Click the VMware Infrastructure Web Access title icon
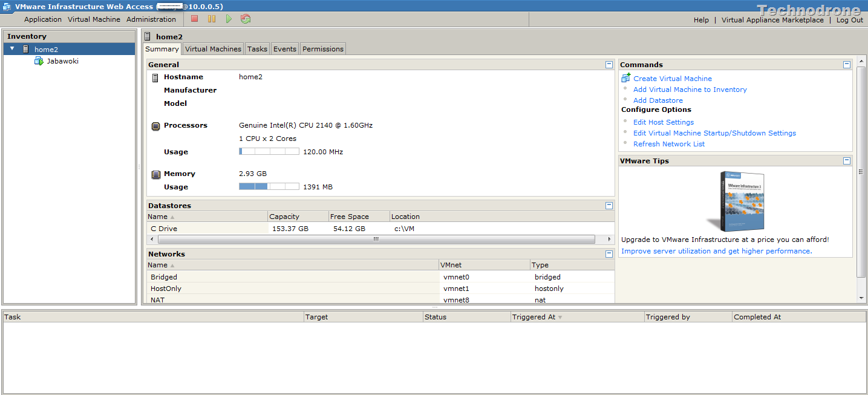This screenshot has width=868, height=395. [7, 7]
